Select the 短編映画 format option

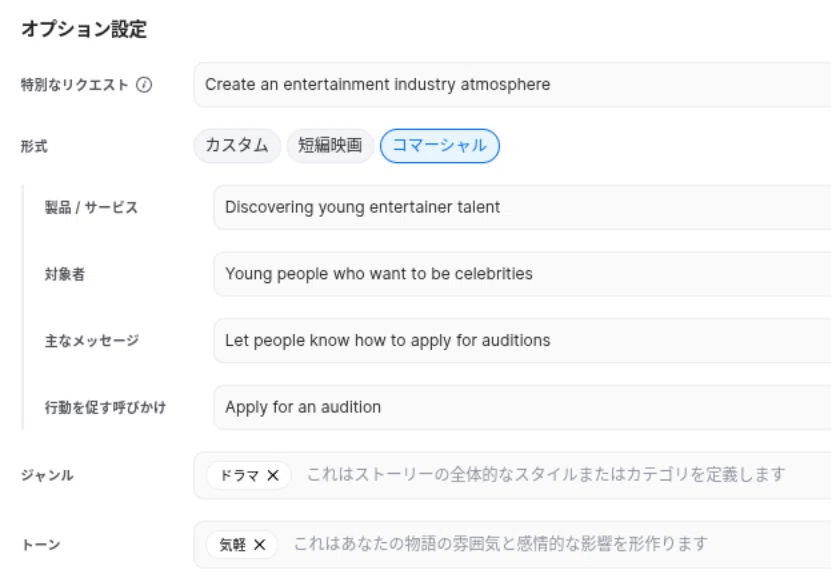tap(330, 146)
